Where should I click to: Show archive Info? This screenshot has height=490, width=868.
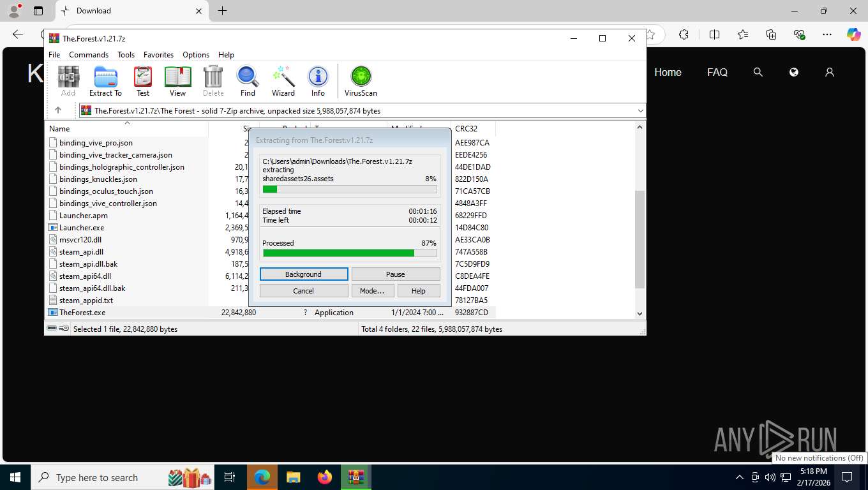[x=318, y=82]
